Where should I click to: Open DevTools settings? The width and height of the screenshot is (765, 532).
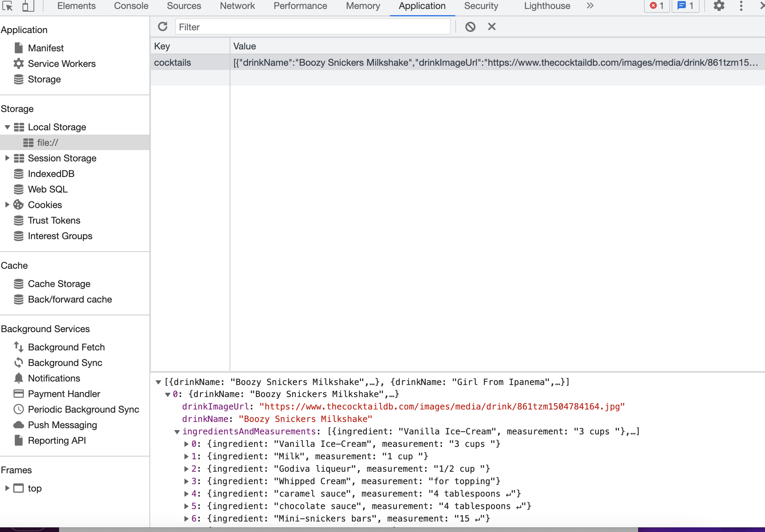click(719, 6)
